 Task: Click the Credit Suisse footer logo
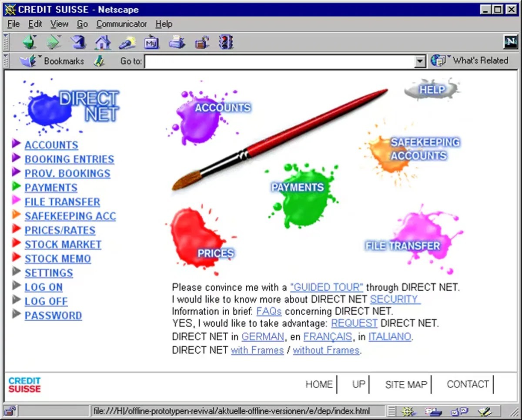pyautogui.click(x=24, y=385)
